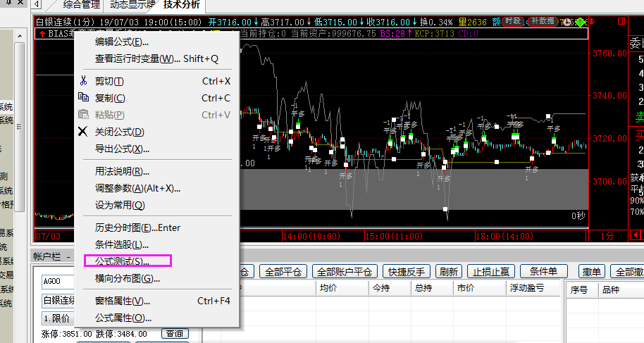Screen dimensions: 644x343
Task: Click the scissors icon beside 剪切
Action: pyautogui.click(x=83, y=81)
